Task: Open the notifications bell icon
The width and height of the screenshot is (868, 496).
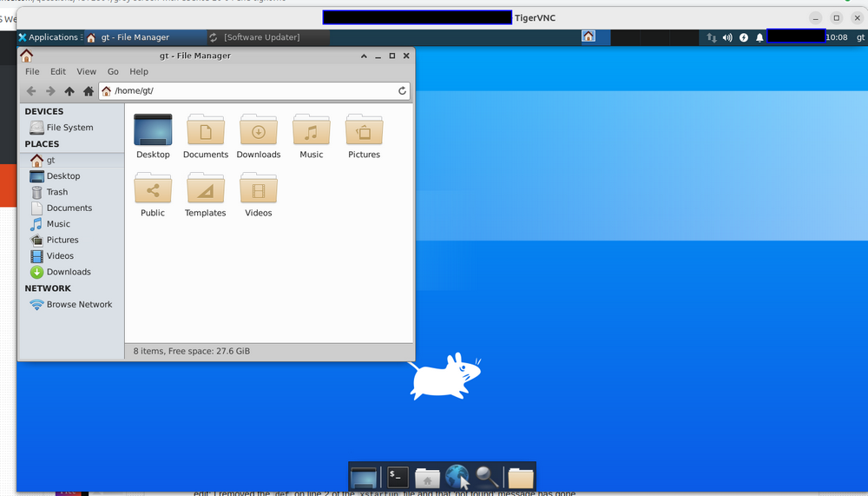Action: [759, 37]
